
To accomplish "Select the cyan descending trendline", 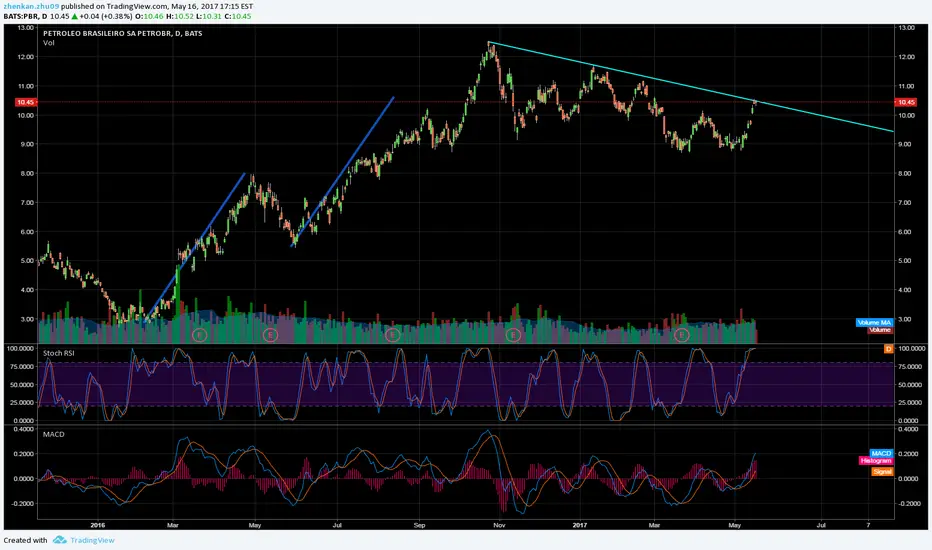I will click(x=689, y=86).
